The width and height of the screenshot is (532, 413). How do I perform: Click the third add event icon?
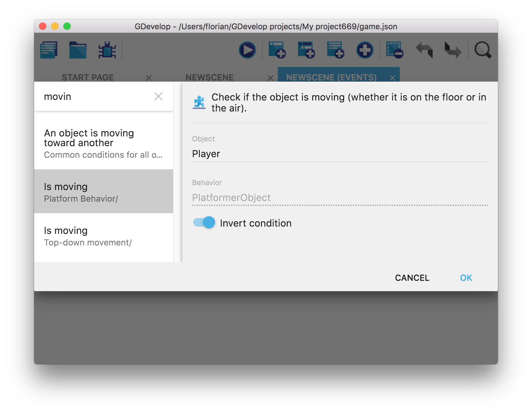coord(335,50)
